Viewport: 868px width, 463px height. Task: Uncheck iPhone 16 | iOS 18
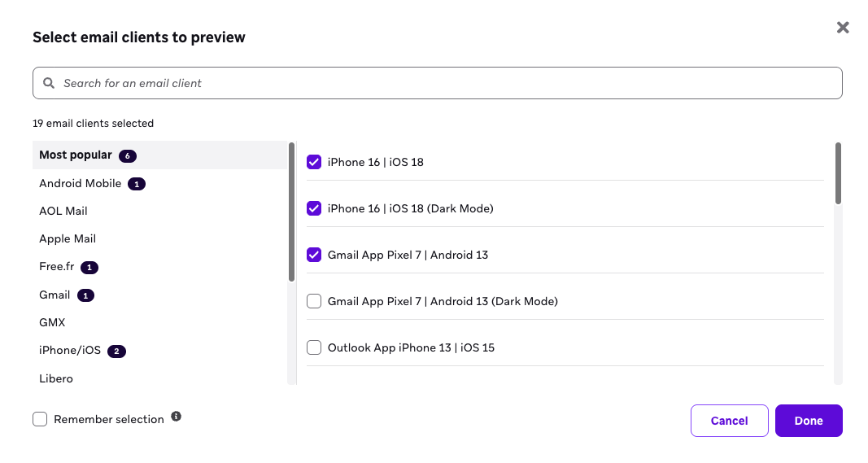pos(314,162)
